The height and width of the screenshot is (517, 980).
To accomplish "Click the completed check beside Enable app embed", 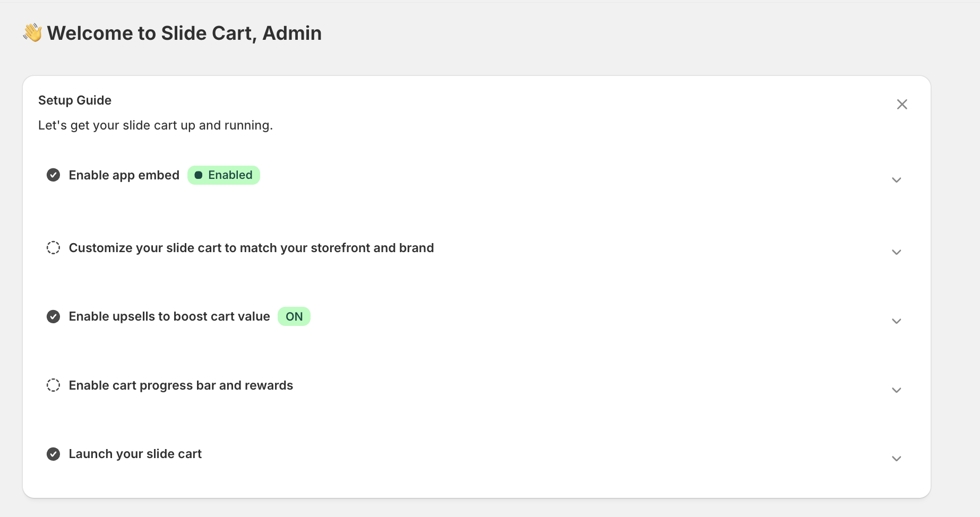I will coord(53,175).
